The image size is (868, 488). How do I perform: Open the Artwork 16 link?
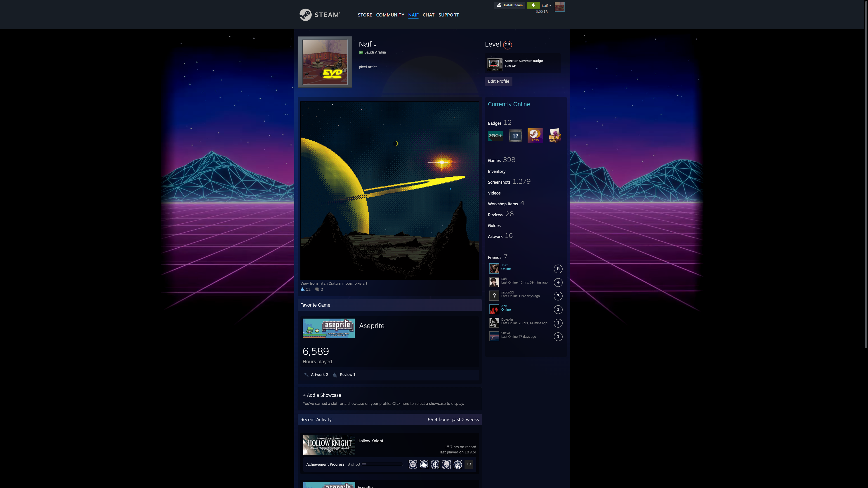click(x=500, y=236)
